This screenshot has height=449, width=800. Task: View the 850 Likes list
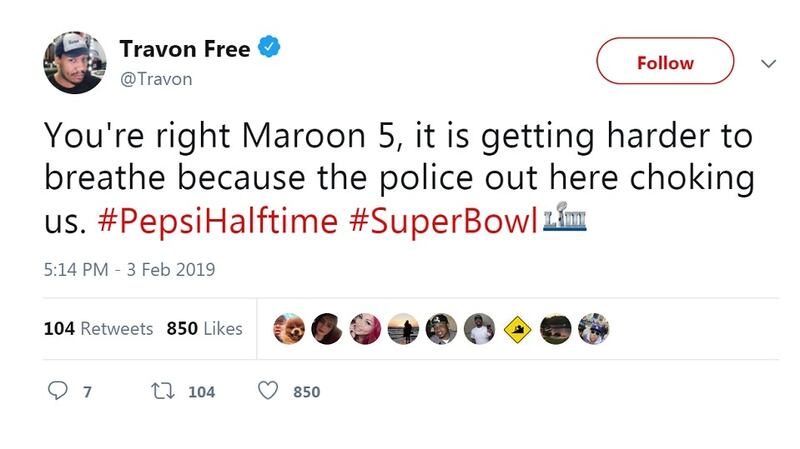click(x=204, y=328)
